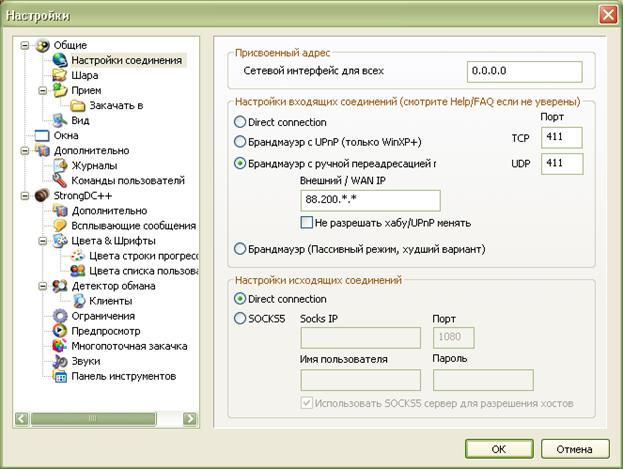This screenshot has width=623, height=469.
Task: Click the Внешний / WAN IP field
Action: (370, 200)
